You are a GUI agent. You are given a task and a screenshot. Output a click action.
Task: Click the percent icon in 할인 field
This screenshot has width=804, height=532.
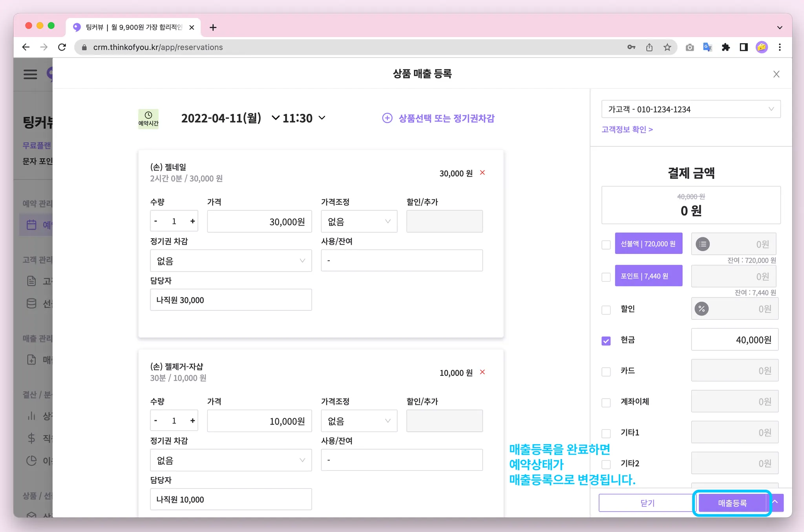coord(702,309)
